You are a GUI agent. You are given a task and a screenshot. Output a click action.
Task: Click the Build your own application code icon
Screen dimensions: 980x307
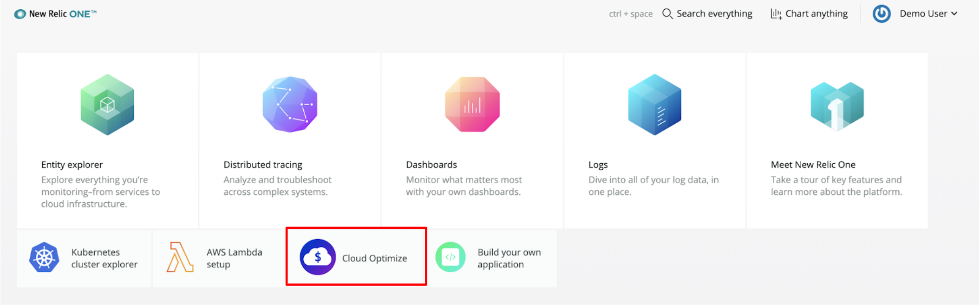(451, 257)
